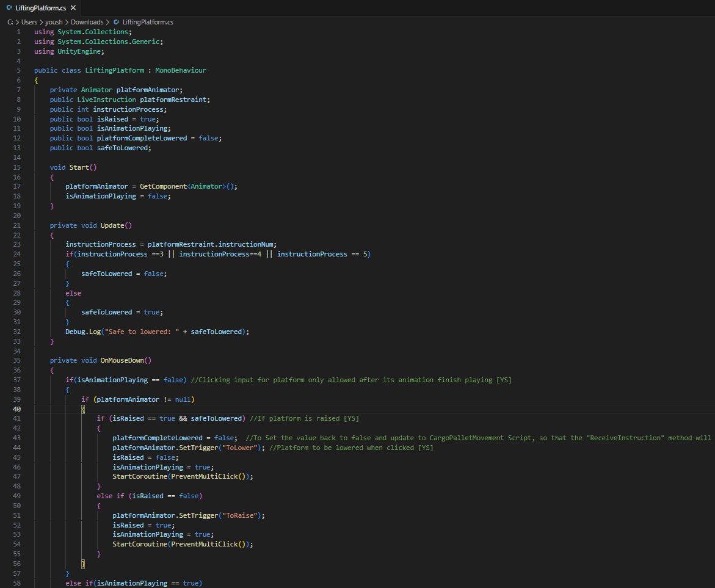Click the string "Safe to lowered: "

click(142, 332)
